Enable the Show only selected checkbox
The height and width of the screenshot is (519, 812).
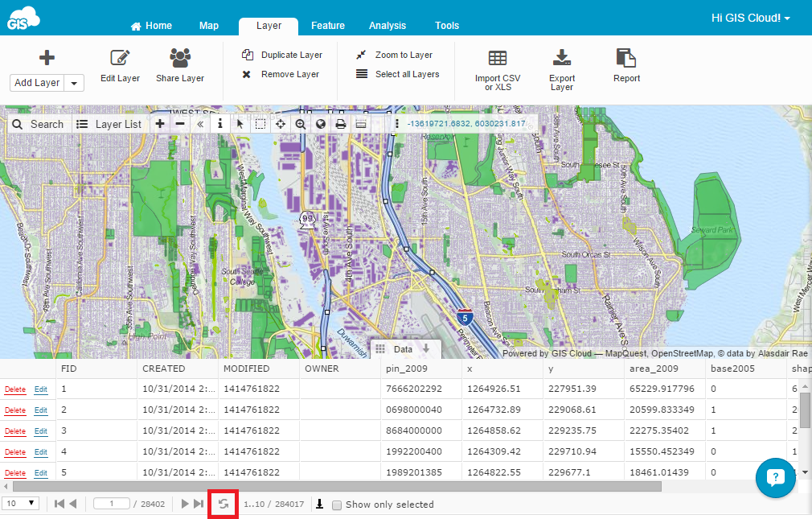pos(338,505)
